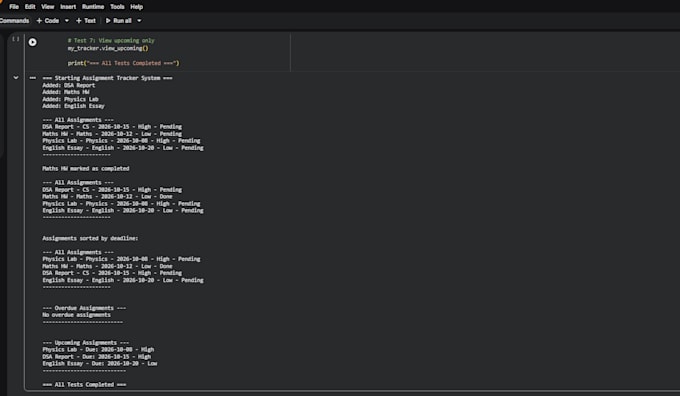Image resolution: width=680 pixels, height=396 pixels.
Task: Click 'Added: Maths HW' output line
Action: 65,92
